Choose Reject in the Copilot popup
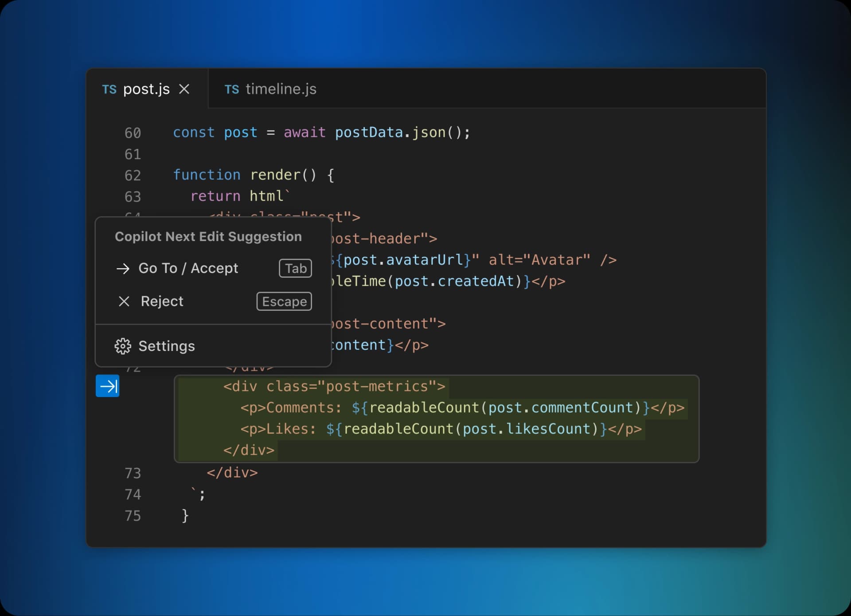Screen dimensions: 851x616 click(162, 301)
